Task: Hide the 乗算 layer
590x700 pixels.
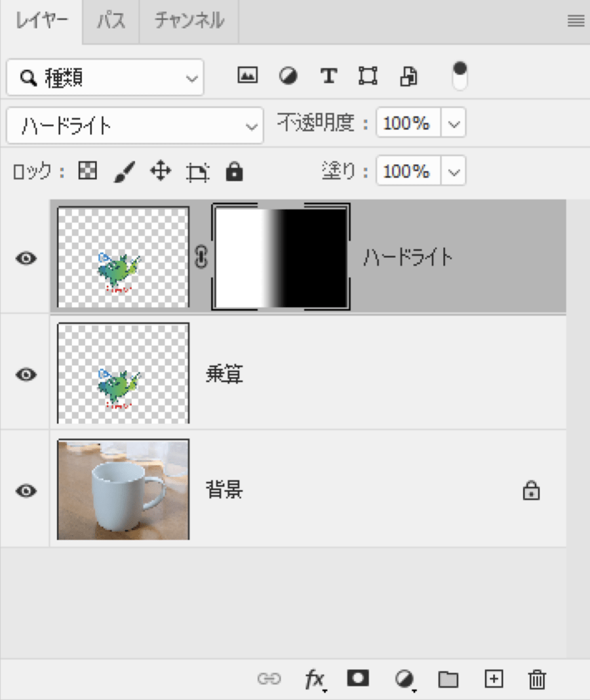Action: point(26,374)
